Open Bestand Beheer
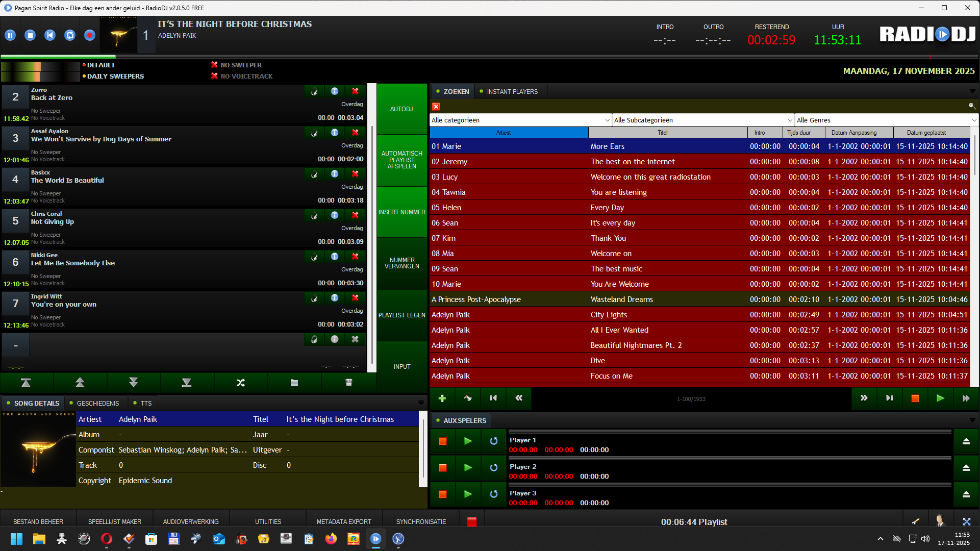This screenshot has width=980, height=551. pyautogui.click(x=38, y=522)
